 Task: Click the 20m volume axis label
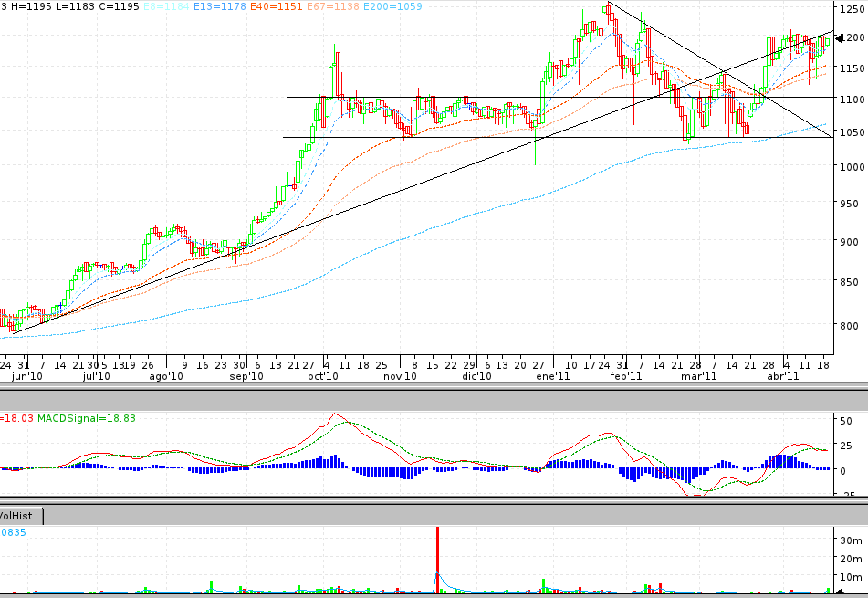point(851,560)
